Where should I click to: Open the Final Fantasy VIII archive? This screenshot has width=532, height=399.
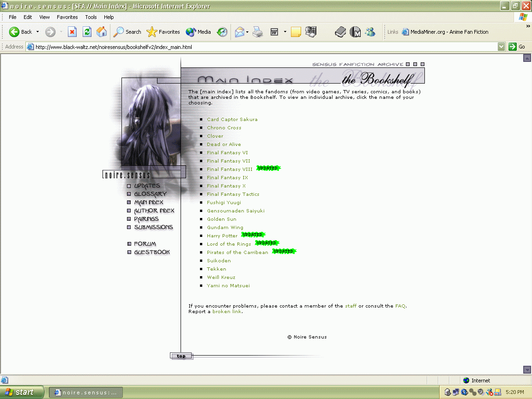(230, 169)
